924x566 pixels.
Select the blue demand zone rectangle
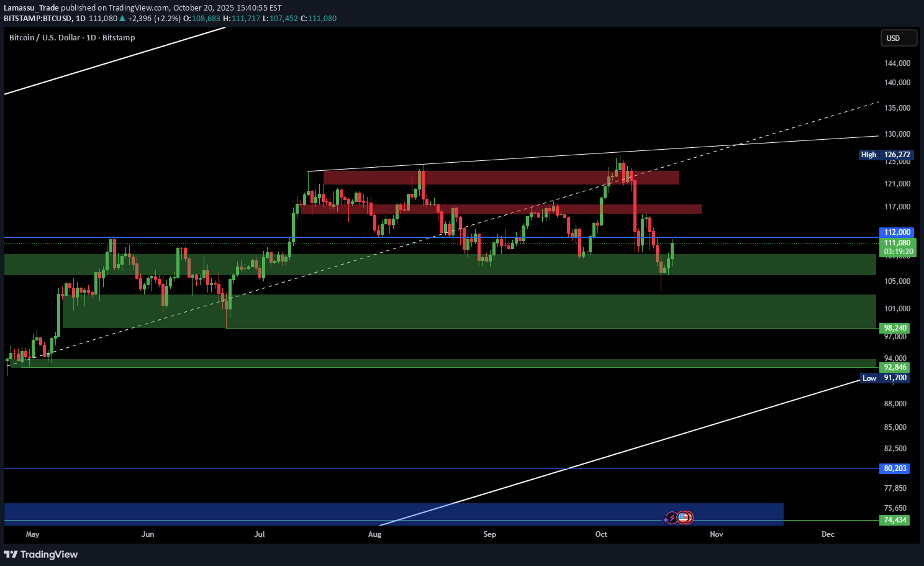coord(394,514)
